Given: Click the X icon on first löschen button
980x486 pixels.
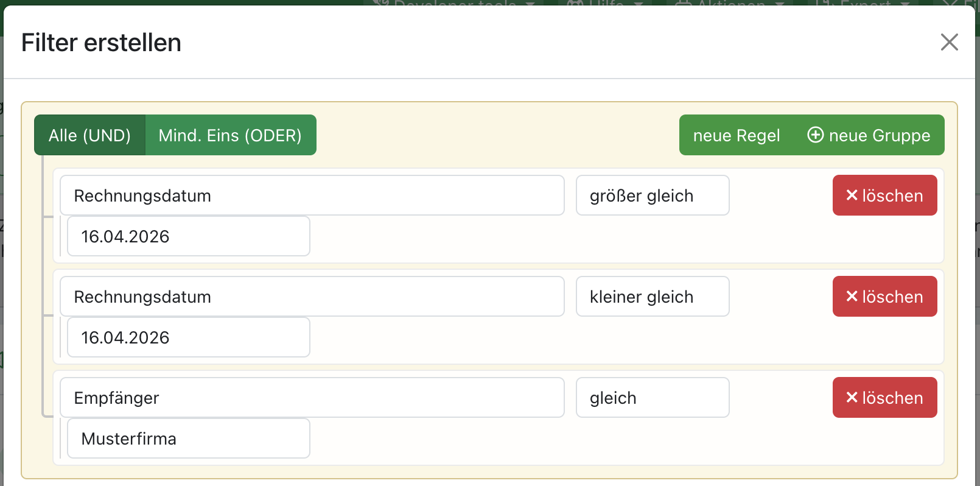Looking at the screenshot, I should (x=852, y=195).
